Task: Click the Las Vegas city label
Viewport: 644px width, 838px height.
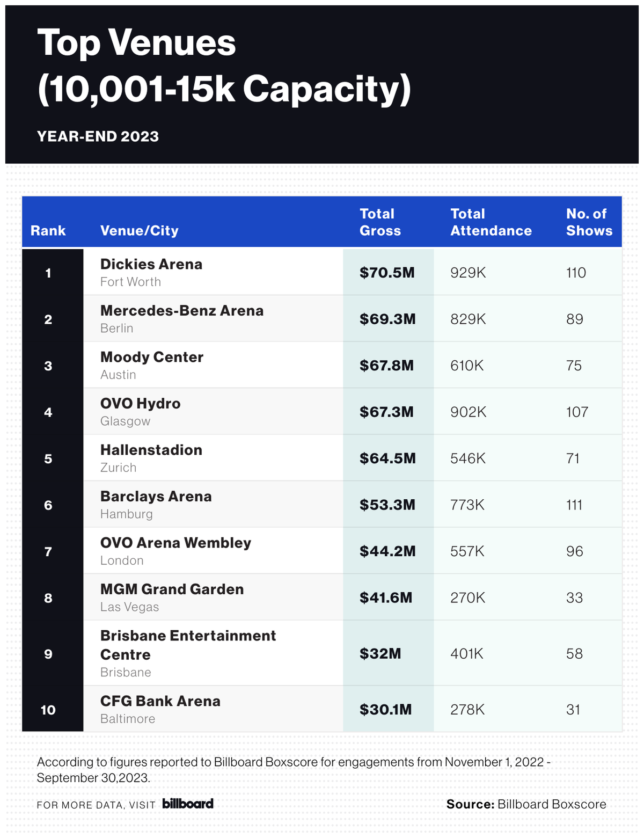Action: click(129, 607)
